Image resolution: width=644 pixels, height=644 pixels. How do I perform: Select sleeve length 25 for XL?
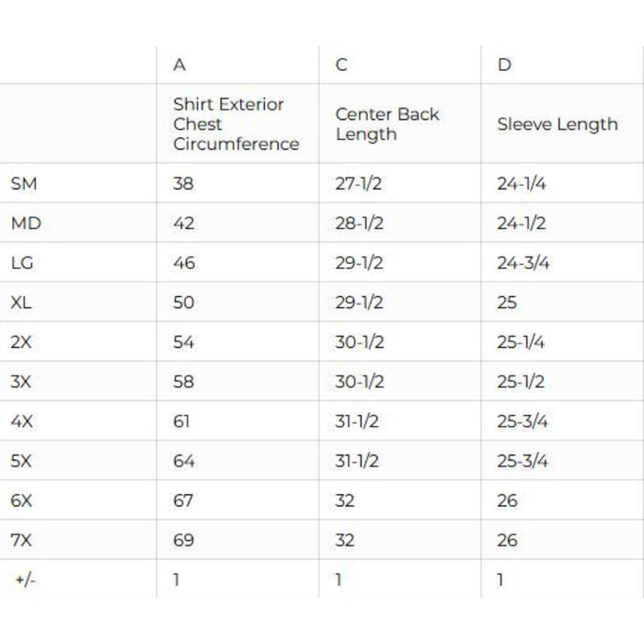507,302
